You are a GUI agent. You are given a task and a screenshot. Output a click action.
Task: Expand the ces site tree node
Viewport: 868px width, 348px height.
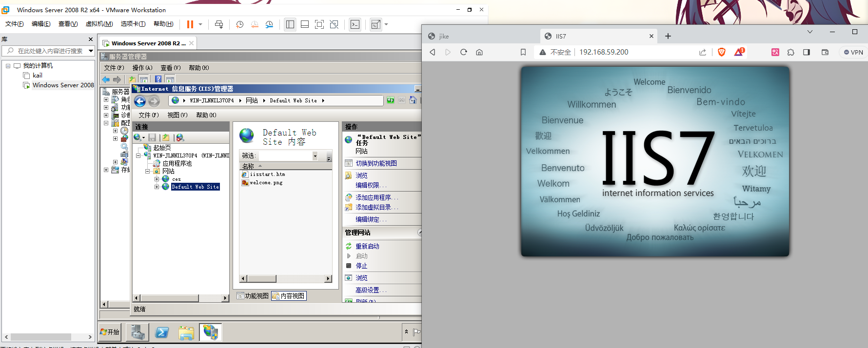point(157,179)
